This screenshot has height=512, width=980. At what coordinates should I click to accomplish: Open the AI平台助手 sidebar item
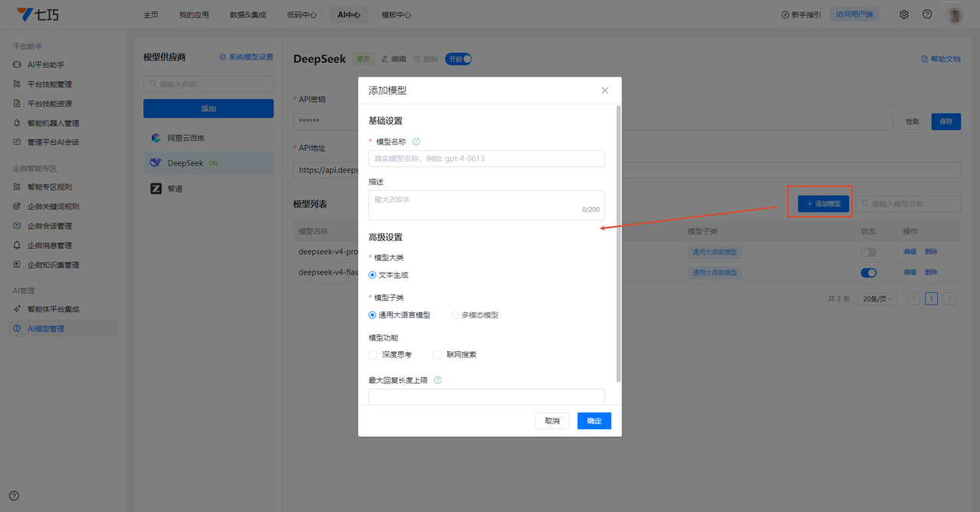64,65
